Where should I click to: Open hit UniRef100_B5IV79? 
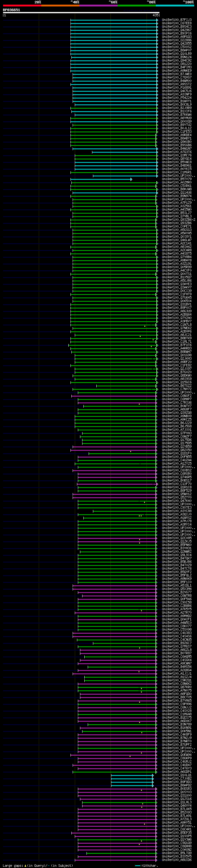pos(176,179)
